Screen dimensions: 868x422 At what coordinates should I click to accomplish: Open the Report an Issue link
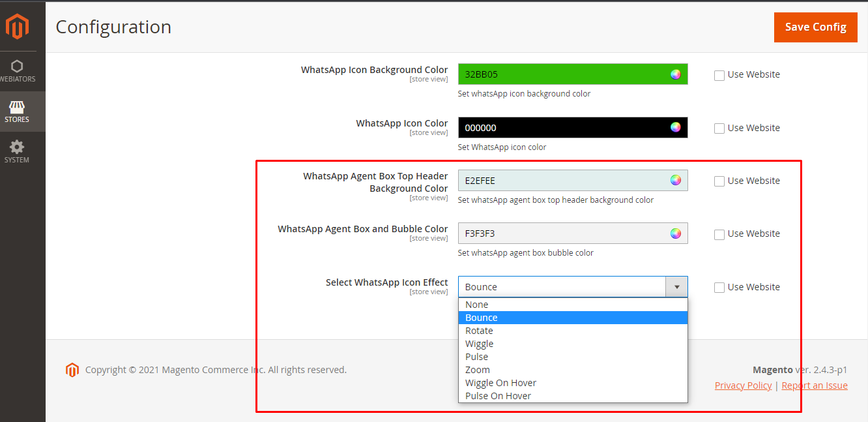pos(815,385)
